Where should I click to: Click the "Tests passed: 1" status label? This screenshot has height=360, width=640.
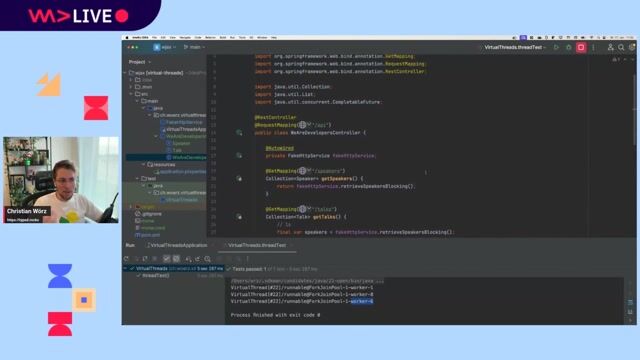[x=249, y=269]
